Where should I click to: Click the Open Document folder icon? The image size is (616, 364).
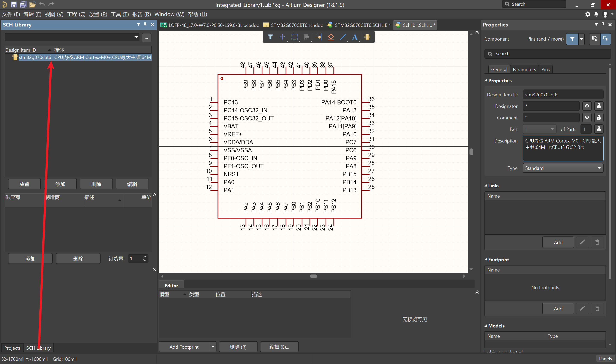(x=33, y=4)
